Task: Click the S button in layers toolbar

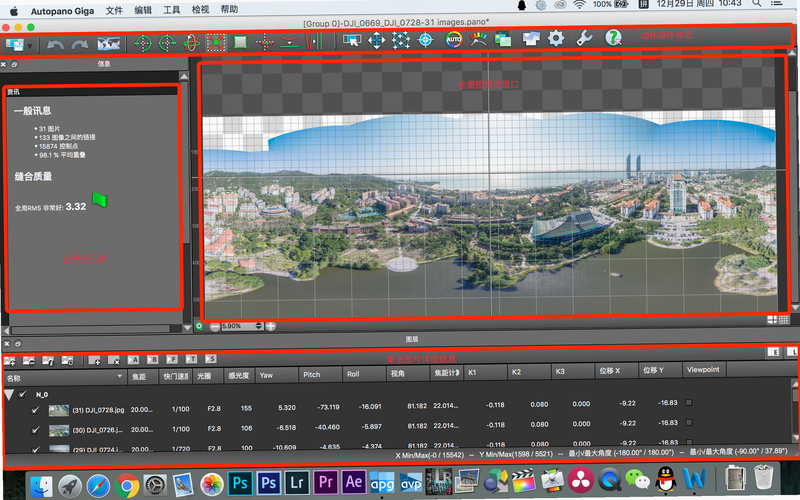Action: 211,359
